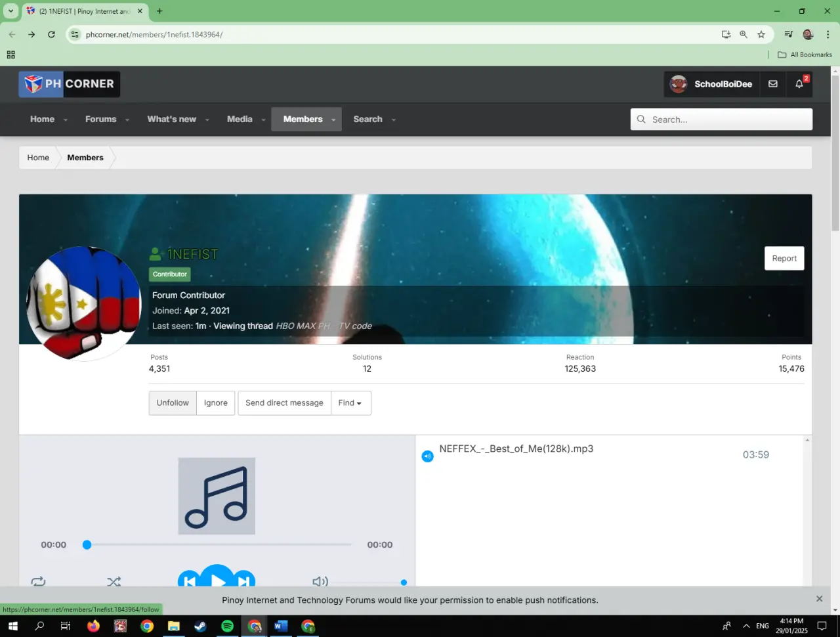Open the Search nav item
Screen dimensions: 840x637
tap(367, 120)
